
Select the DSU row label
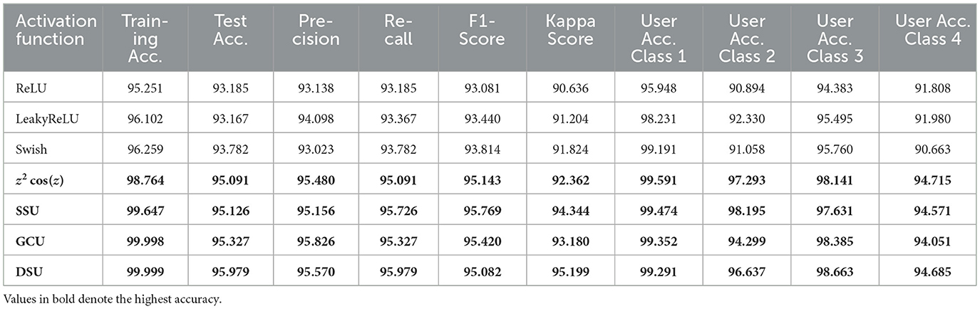pos(26,271)
